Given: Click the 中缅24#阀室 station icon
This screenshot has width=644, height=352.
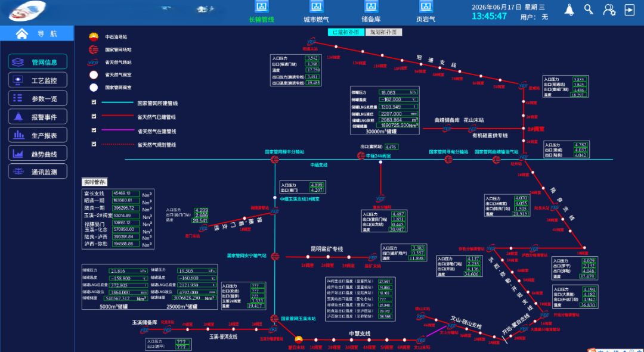Looking at the screenshot, I should tap(361, 156).
